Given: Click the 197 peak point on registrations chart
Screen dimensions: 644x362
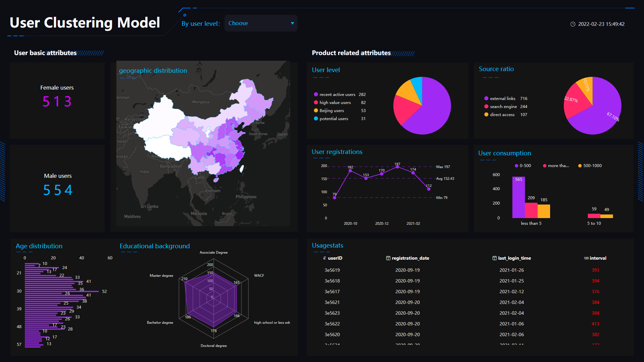Looking at the screenshot, I should click(397, 167).
